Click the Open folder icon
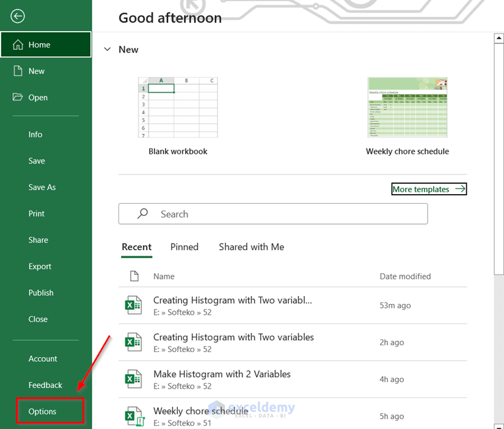Viewport: 504px width, 429px height. (18, 96)
